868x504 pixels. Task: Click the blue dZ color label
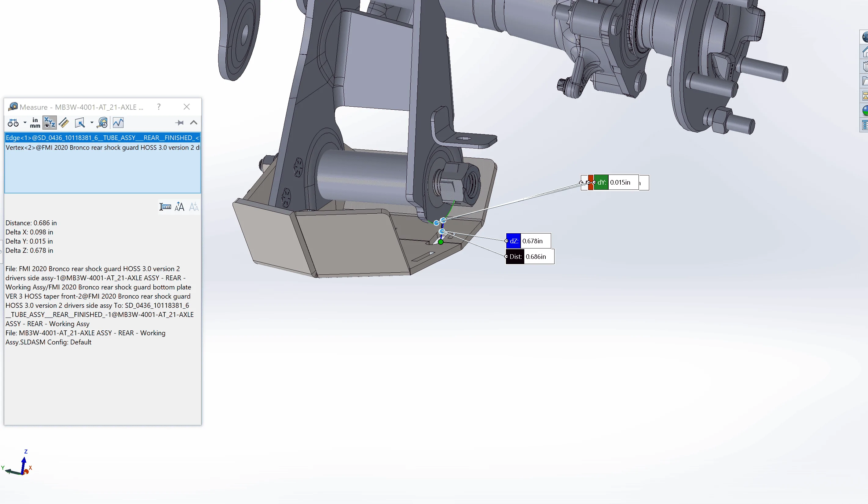[513, 241]
